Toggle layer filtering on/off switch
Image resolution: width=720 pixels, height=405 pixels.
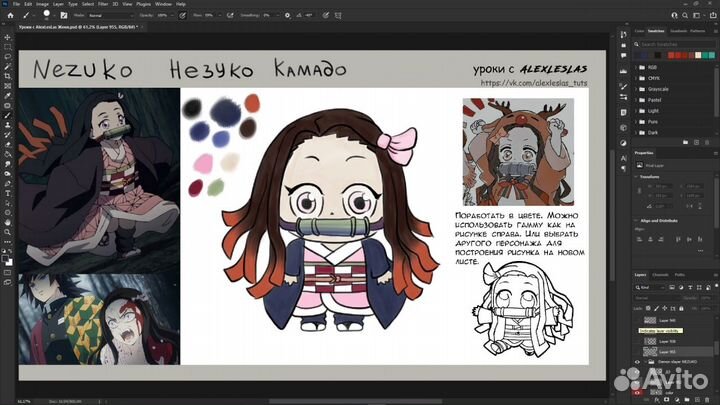click(x=717, y=287)
